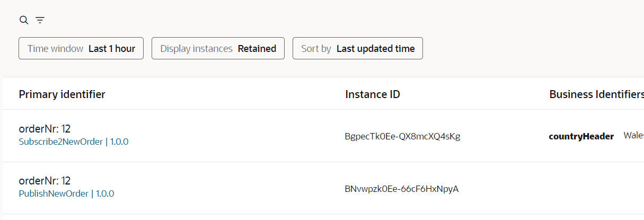Click instance ID BgpecTk0Ee-QX8mcXQ4sKg
644x220 pixels.
(402, 136)
